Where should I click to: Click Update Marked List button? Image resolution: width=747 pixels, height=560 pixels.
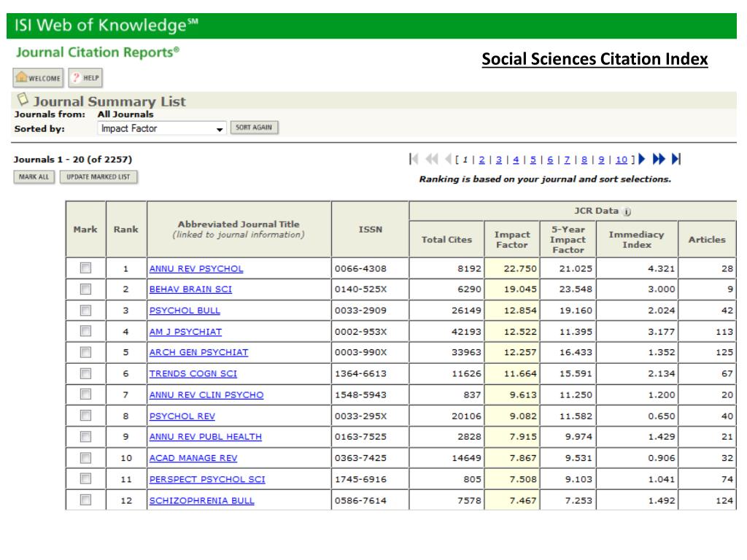click(98, 177)
